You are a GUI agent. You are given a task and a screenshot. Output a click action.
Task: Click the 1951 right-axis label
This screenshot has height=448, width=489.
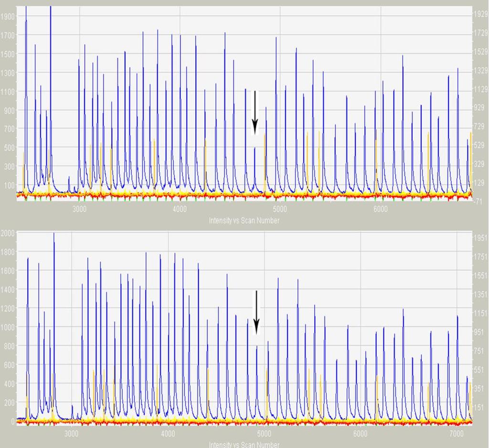click(x=480, y=238)
